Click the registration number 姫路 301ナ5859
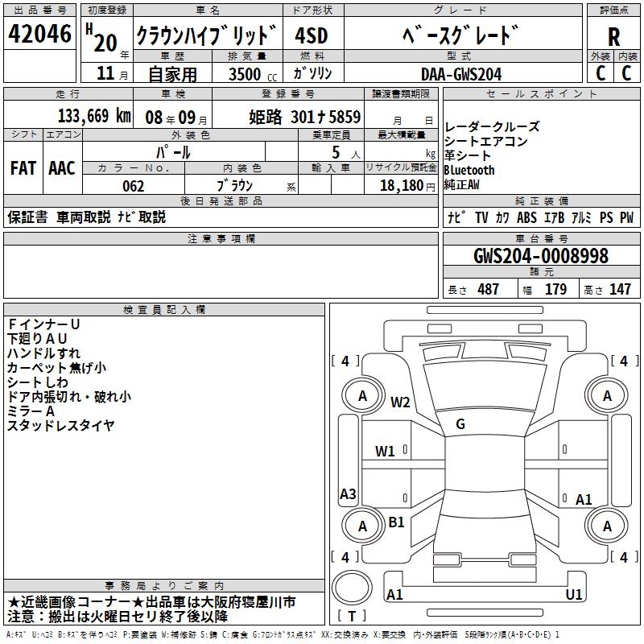This screenshot has width=644, height=644. pos(305,117)
